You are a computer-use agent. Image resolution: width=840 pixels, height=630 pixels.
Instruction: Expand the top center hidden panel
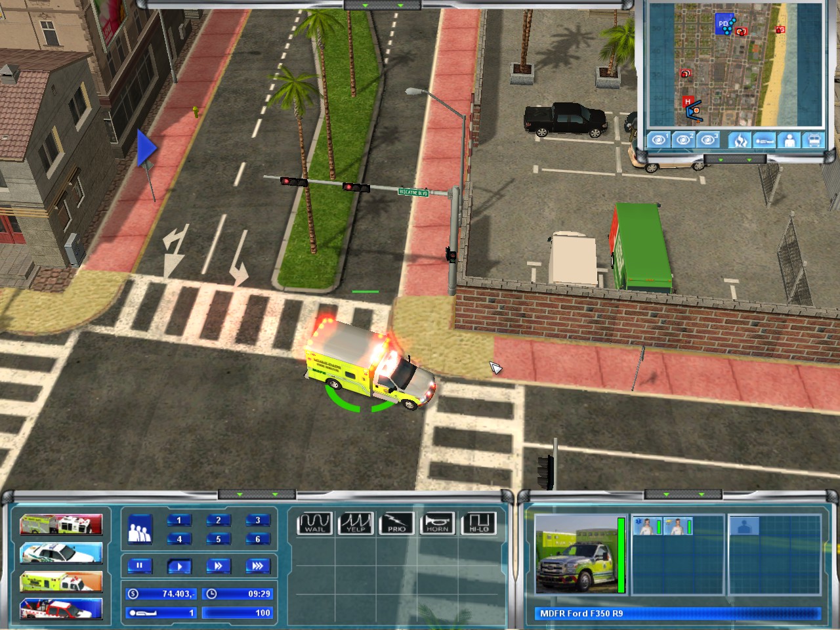(383, 5)
